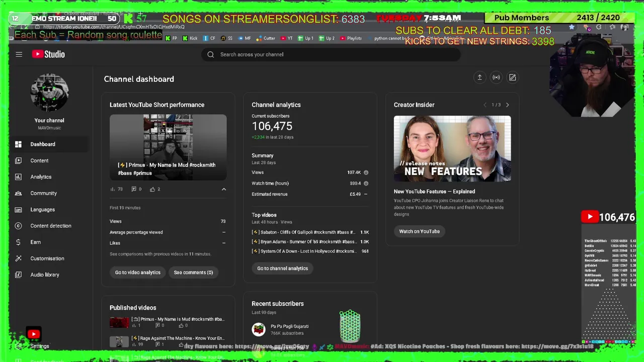Open the SS bookmark
Image resolution: width=644 pixels, height=362 pixels.
tap(226, 38)
